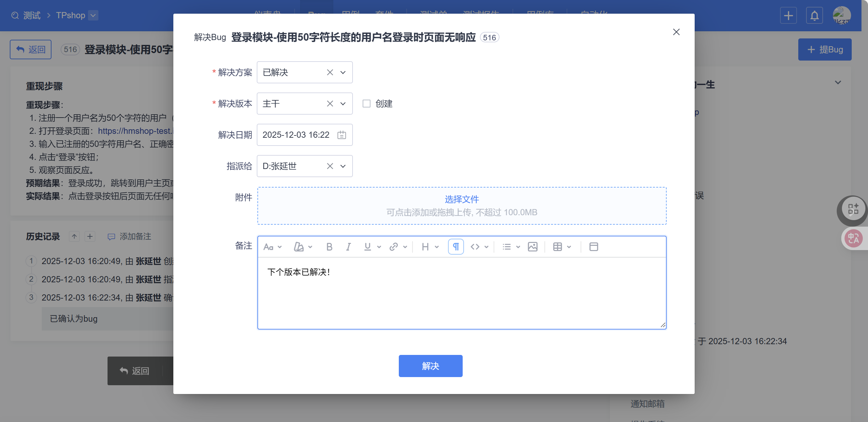
Task: Click history entry 1 at 16:20:49
Action: pyautogui.click(x=107, y=261)
